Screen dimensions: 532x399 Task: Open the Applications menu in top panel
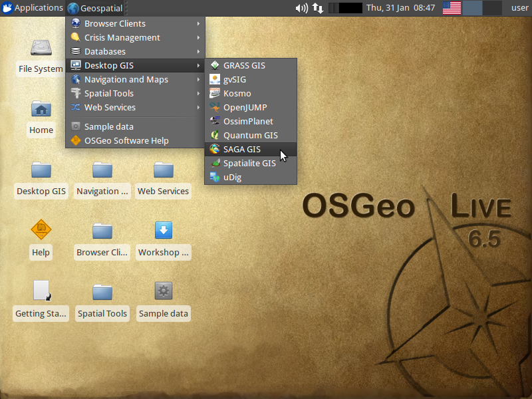coord(33,8)
